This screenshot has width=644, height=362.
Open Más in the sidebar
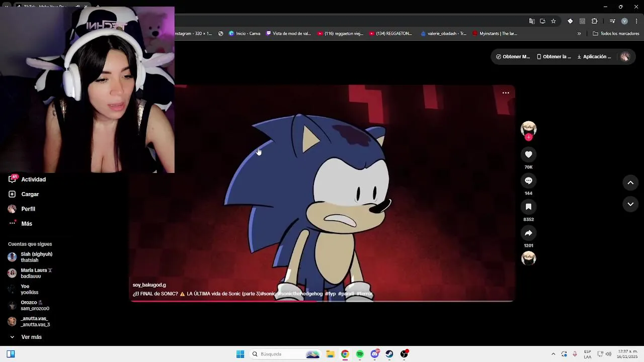(x=20, y=224)
